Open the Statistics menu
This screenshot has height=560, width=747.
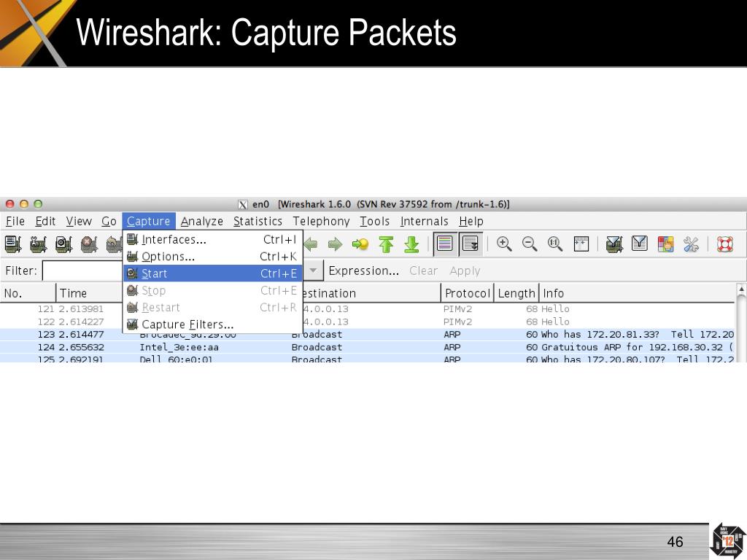(x=258, y=222)
